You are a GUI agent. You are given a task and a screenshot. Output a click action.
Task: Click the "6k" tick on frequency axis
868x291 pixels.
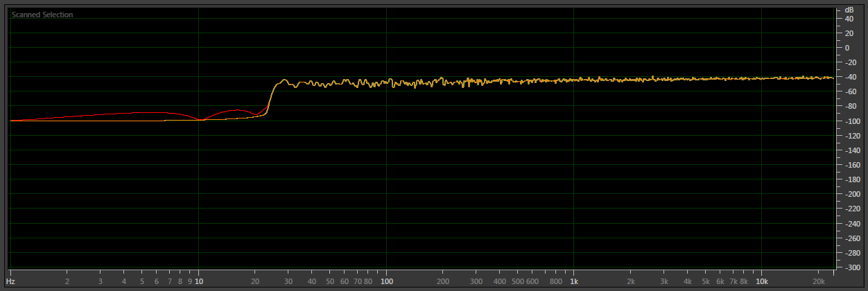[x=720, y=282]
